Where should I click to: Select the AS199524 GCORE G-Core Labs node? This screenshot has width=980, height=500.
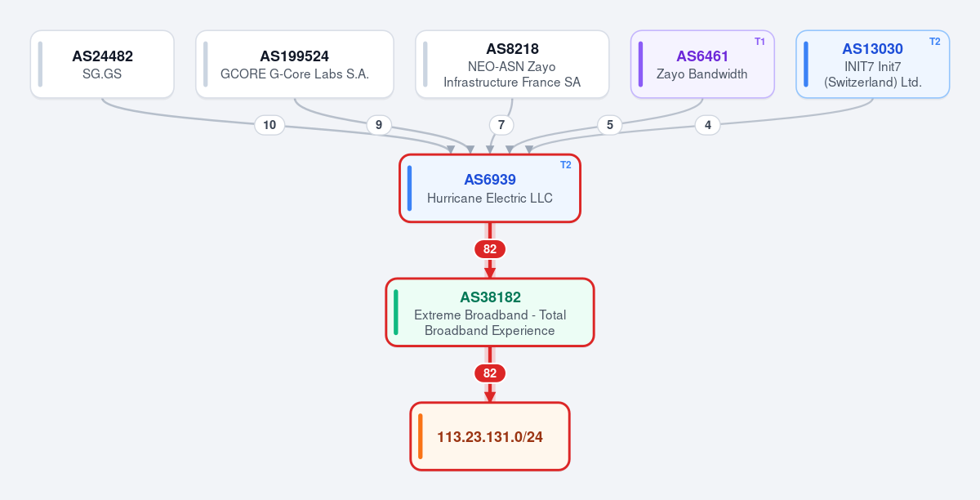coord(295,65)
